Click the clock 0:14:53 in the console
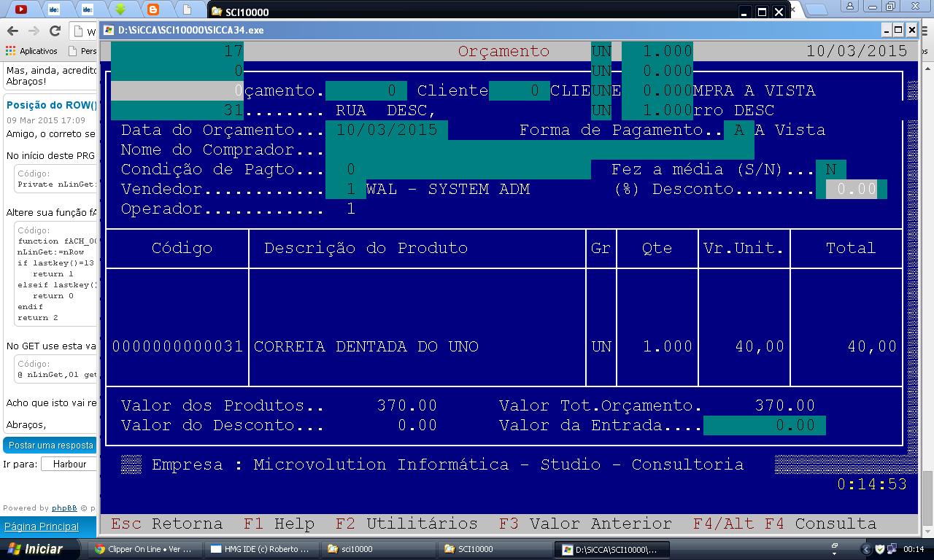Image resolution: width=934 pixels, height=560 pixels. coord(871,484)
